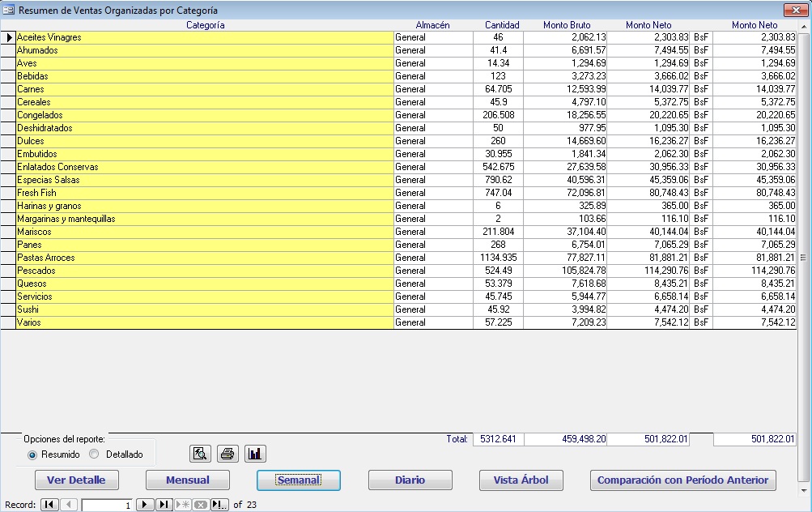Select the Enlatados Conservas category cell
Image resolution: width=812 pixels, height=512 pixels.
pyautogui.click(x=205, y=167)
